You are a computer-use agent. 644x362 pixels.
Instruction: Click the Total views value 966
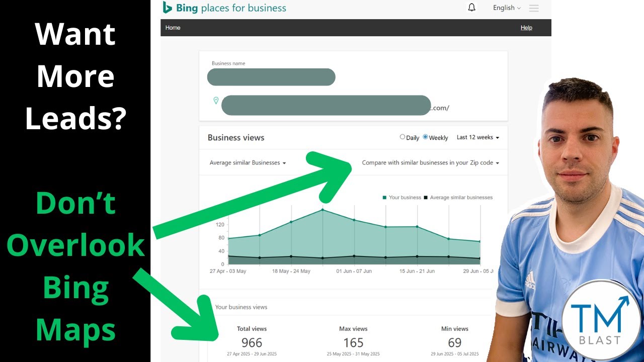[252, 343]
